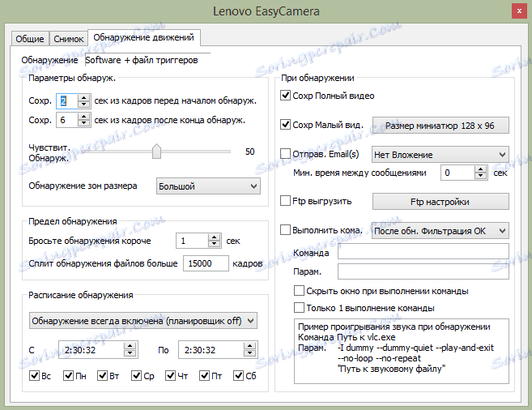Viewport: 532px width, 410px height.
Task: Uncheck the Сб day checkbox
Action: (238, 375)
